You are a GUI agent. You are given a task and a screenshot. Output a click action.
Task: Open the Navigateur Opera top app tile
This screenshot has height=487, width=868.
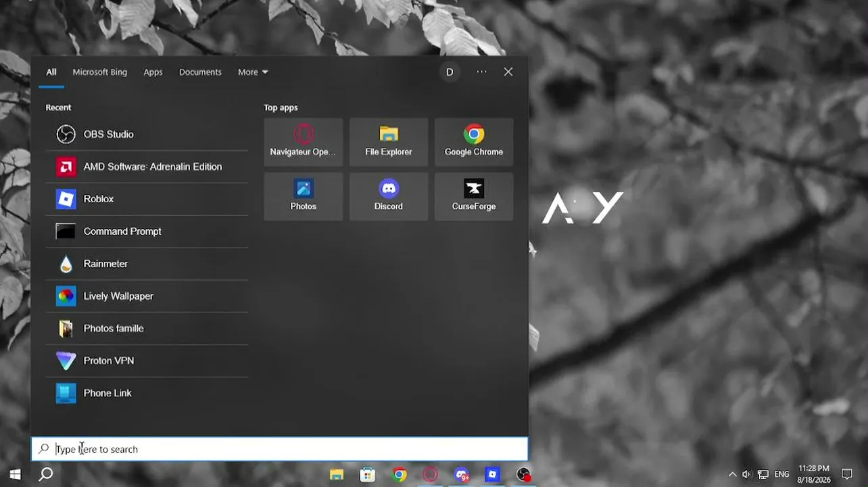304,142
